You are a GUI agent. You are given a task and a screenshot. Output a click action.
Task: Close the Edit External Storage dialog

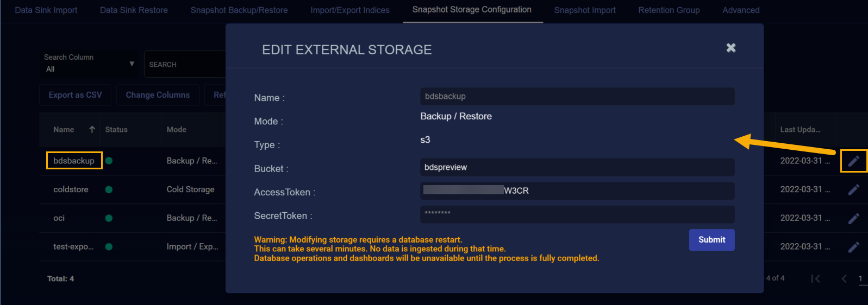click(731, 48)
